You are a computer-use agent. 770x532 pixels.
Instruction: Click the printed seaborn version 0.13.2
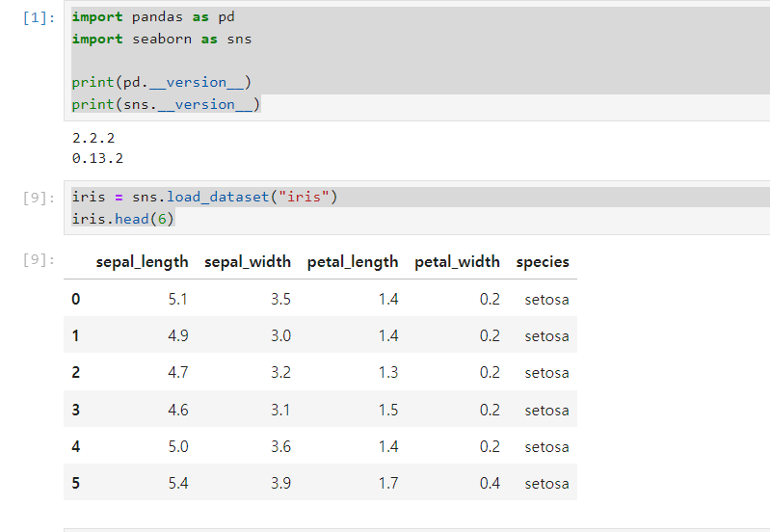(x=97, y=158)
